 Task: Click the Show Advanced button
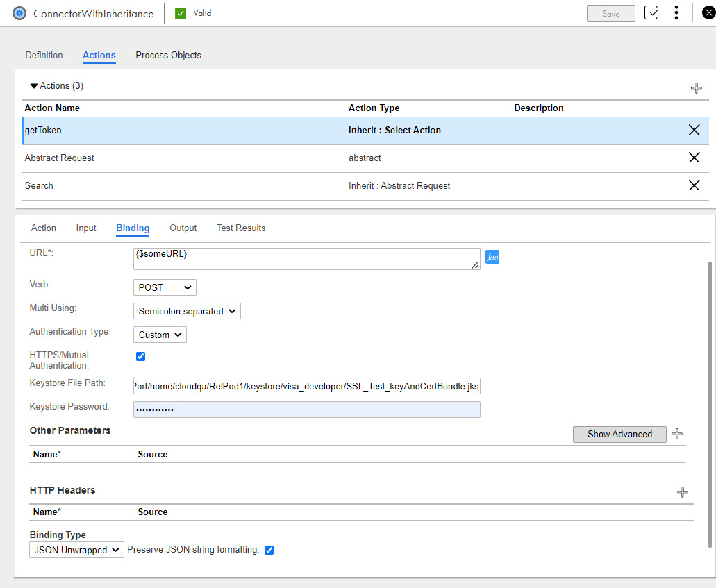pos(619,434)
